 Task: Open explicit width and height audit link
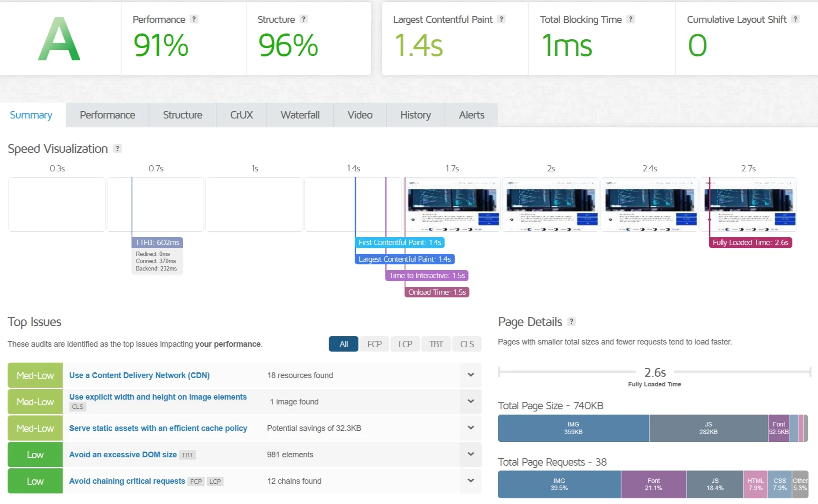(158, 397)
